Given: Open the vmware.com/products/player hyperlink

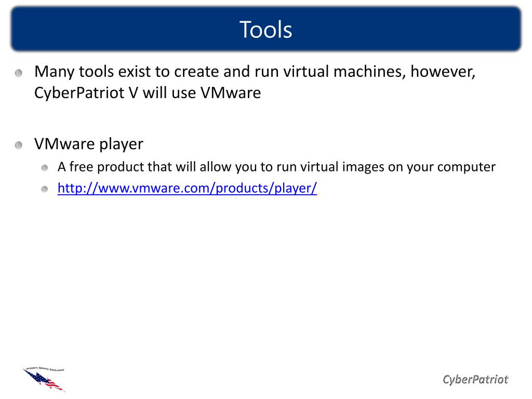Looking at the screenshot, I should click(187, 188).
